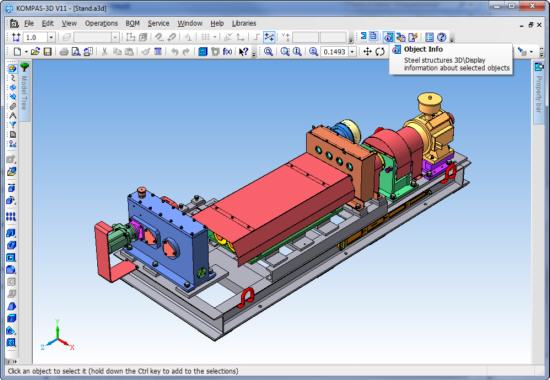The width and height of the screenshot is (550, 380).
Task: Click the Cut scissors icon
Action: [x=104, y=52]
